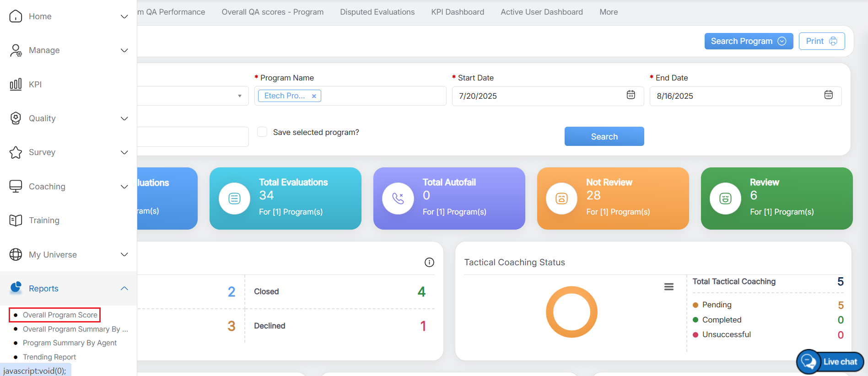The width and height of the screenshot is (868, 376).
Task: Open the End Date calendar picker icon
Action: [x=828, y=95]
